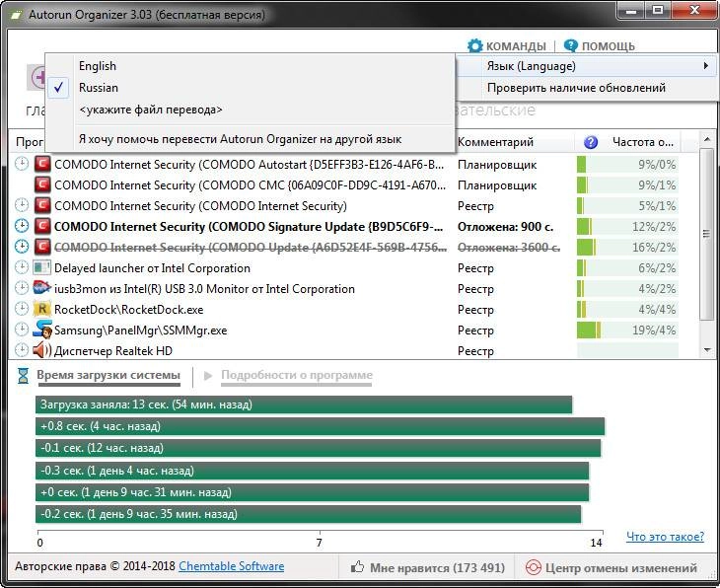Click the delay clock icon of the struck-through COMODO Update
This screenshot has height=588, width=720.
[22, 247]
